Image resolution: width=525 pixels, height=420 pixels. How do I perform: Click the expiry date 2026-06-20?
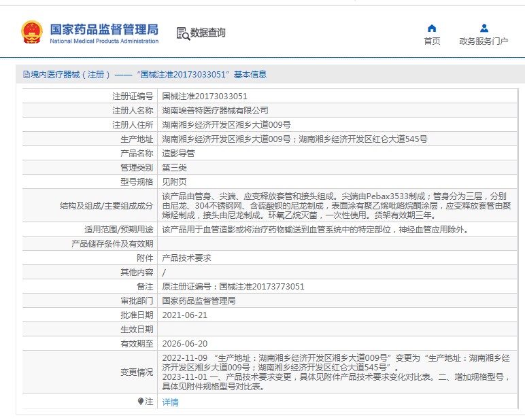[184, 343]
